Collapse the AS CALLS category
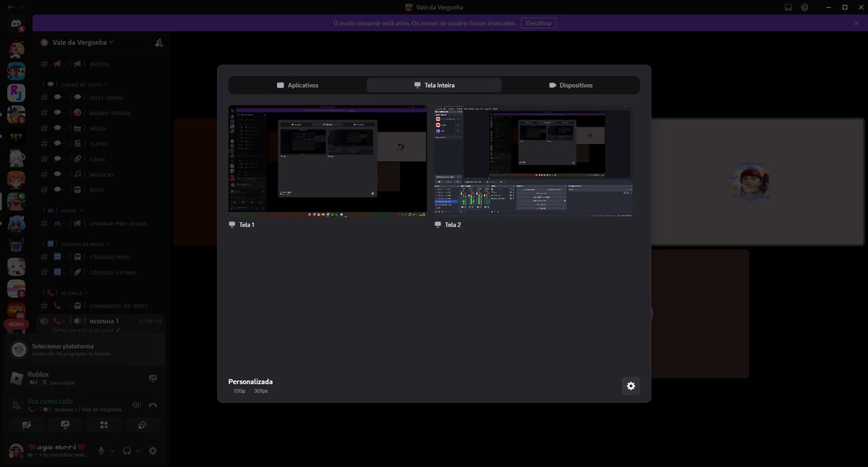Image resolution: width=868 pixels, height=467 pixels. click(66, 293)
